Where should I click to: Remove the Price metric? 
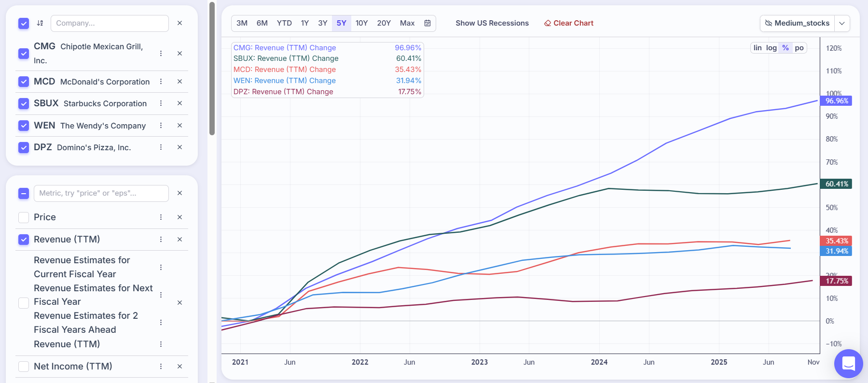(x=179, y=217)
